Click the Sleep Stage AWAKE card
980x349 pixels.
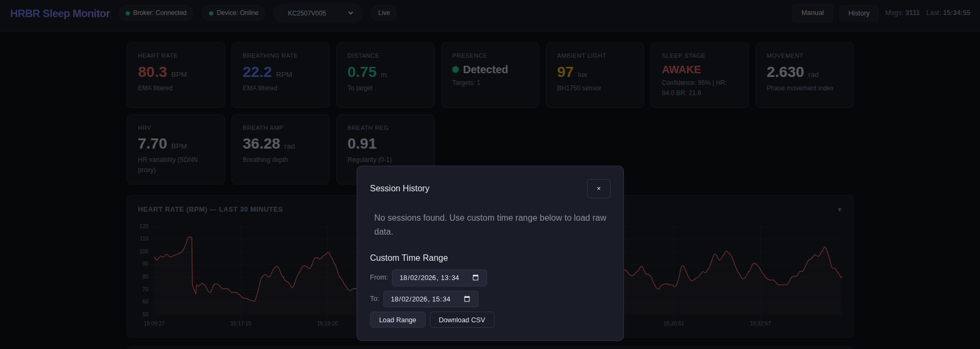tap(700, 75)
